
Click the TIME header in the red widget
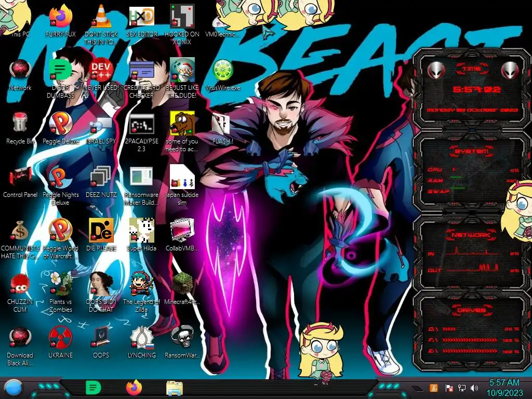472,69
